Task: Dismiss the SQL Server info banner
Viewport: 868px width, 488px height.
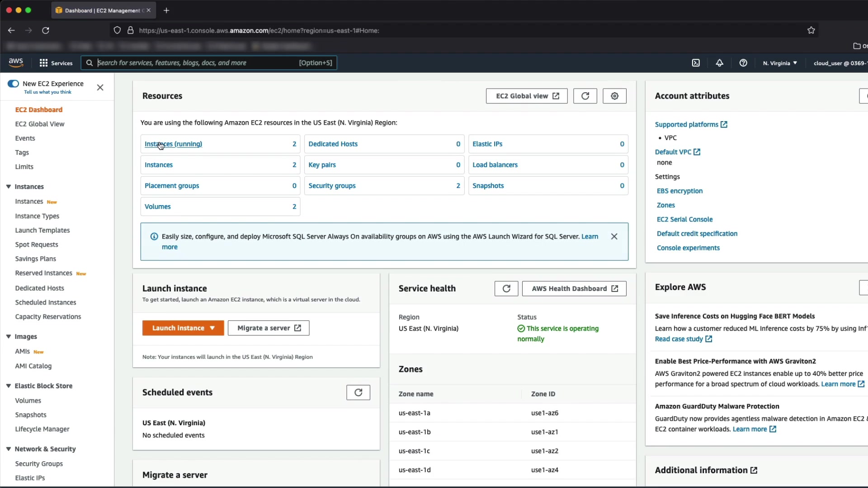Action: tap(614, 236)
